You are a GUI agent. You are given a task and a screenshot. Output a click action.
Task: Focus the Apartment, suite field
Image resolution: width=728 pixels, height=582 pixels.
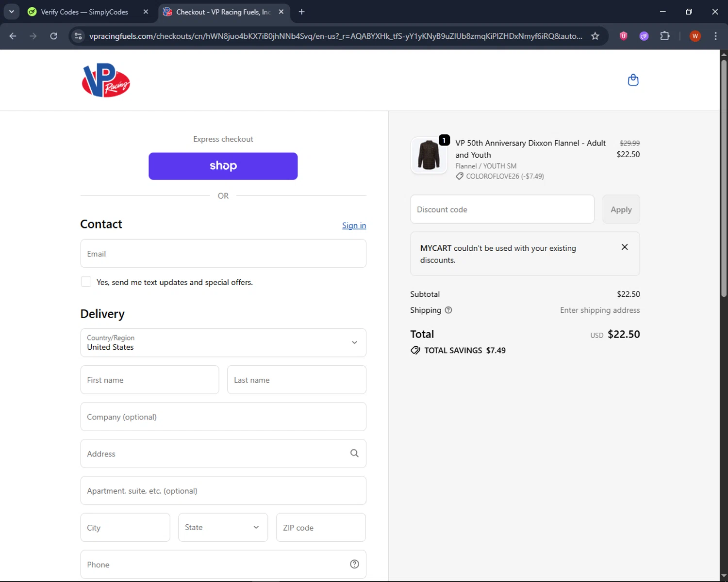coord(223,490)
